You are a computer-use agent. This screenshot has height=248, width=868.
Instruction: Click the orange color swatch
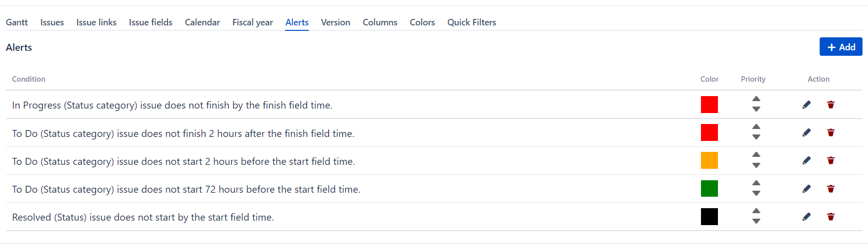point(709,160)
